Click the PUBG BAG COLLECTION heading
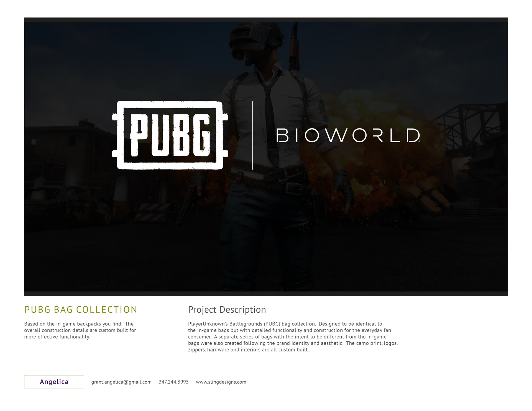The image size is (532, 411). pyautogui.click(x=81, y=310)
